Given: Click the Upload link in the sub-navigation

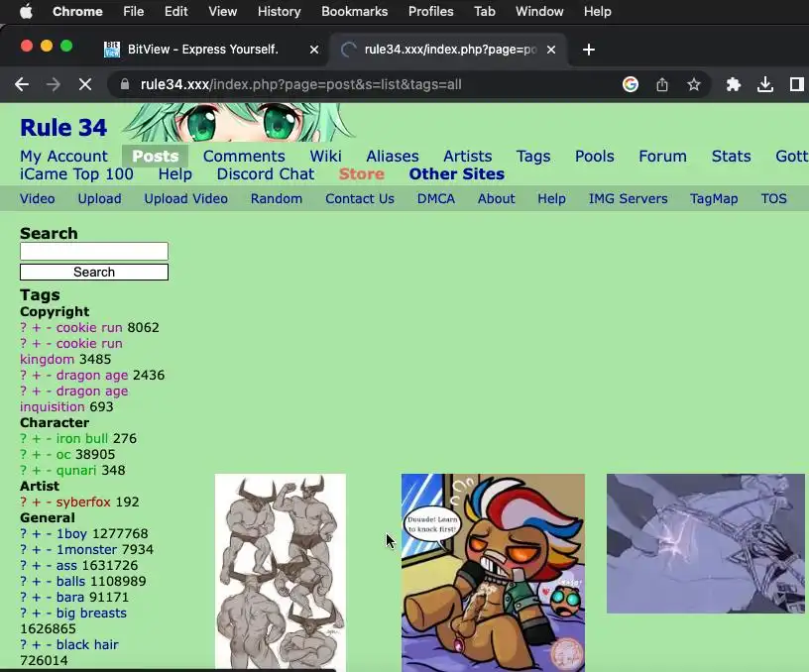Looking at the screenshot, I should click(x=99, y=198).
